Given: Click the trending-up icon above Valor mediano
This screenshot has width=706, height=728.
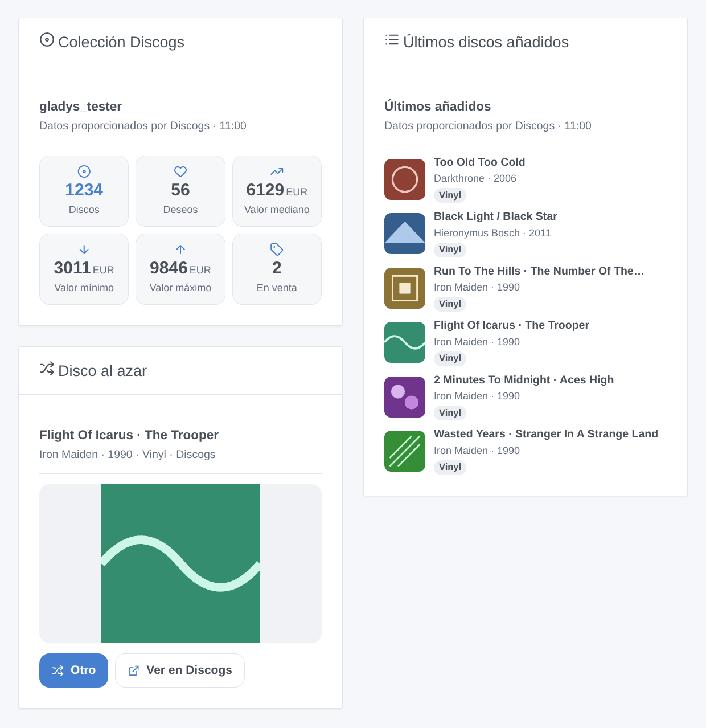Looking at the screenshot, I should click(277, 171).
